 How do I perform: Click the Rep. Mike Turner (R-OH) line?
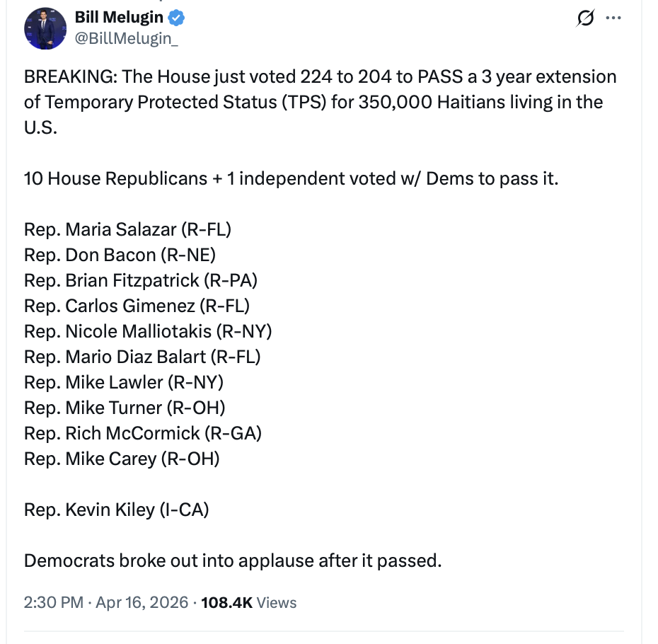pos(125,408)
